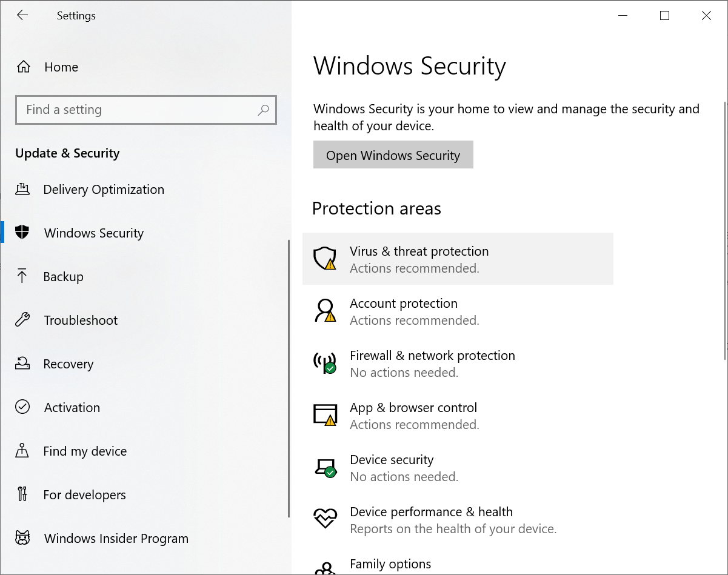728x575 pixels.
Task: Open the Recovery settings page
Action: pos(68,364)
